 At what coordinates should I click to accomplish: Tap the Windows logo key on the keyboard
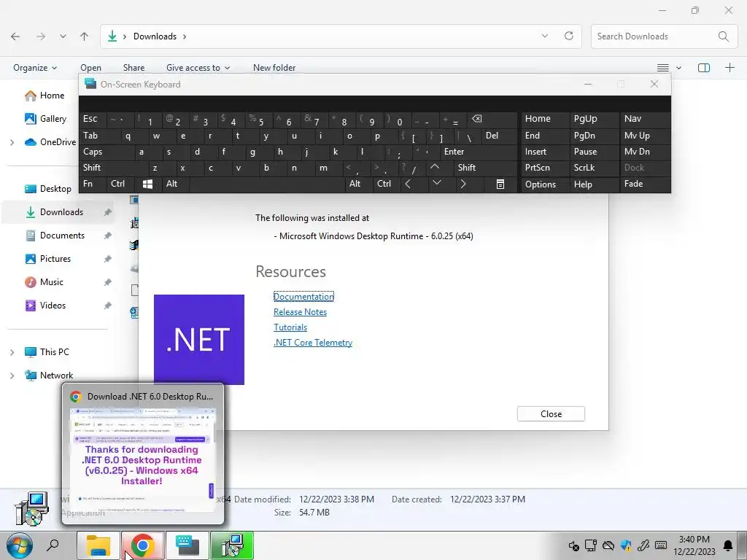pyautogui.click(x=147, y=184)
